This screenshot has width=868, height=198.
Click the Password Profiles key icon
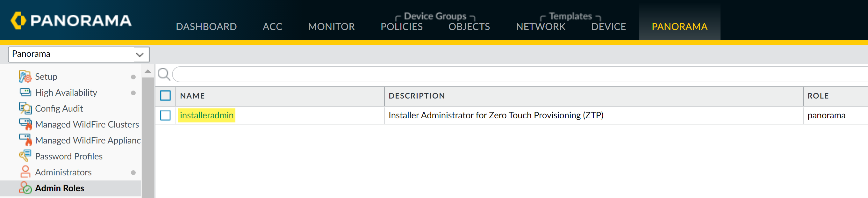click(25, 156)
